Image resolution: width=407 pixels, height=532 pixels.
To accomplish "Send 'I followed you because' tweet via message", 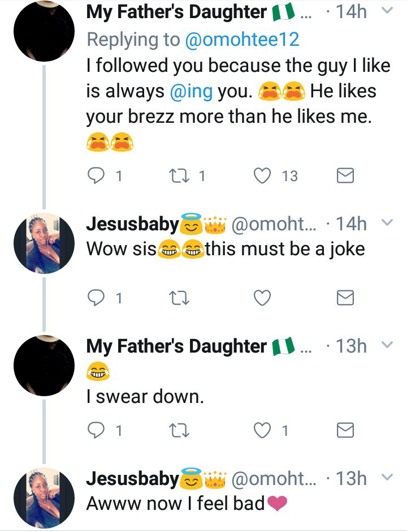I will pyautogui.click(x=345, y=176).
